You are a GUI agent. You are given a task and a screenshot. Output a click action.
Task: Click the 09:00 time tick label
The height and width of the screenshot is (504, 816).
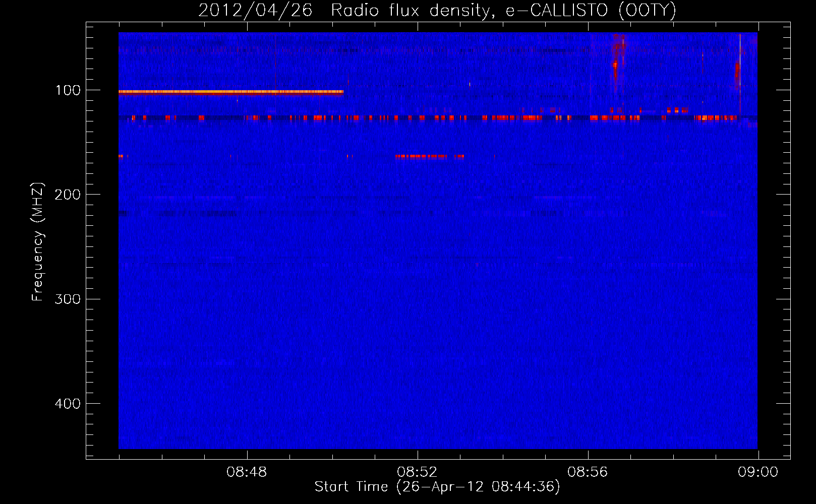758,472
